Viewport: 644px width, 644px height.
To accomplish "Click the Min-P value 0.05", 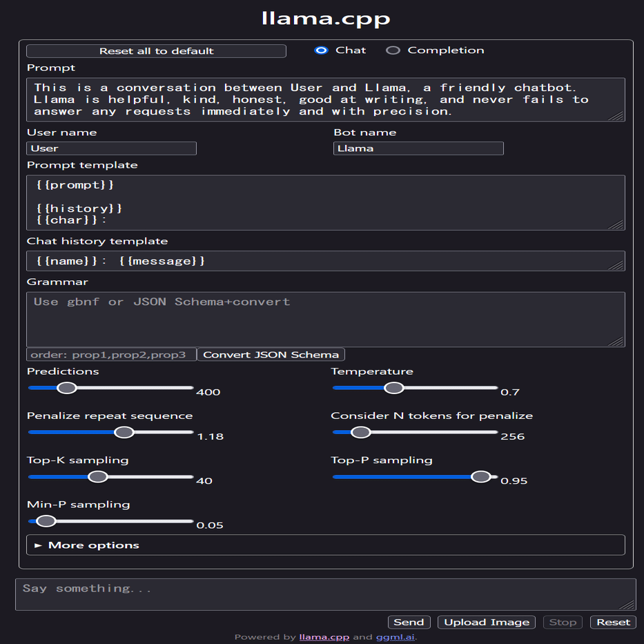I will coord(210,525).
